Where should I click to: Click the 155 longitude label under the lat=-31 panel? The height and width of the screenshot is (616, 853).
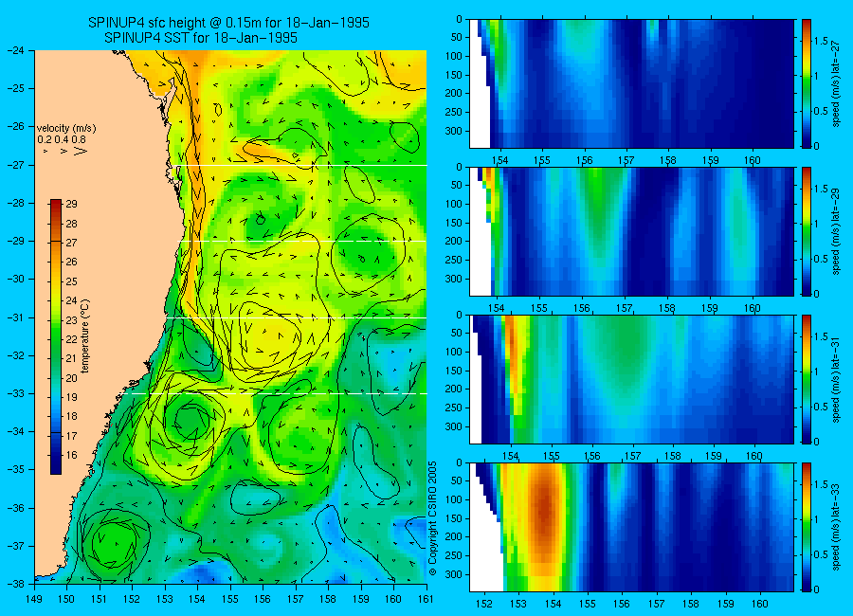click(x=551, y=456)
